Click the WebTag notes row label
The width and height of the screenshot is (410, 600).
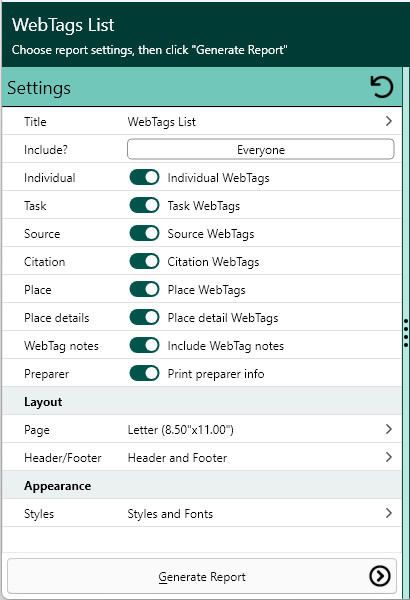[x=61, y=346]
